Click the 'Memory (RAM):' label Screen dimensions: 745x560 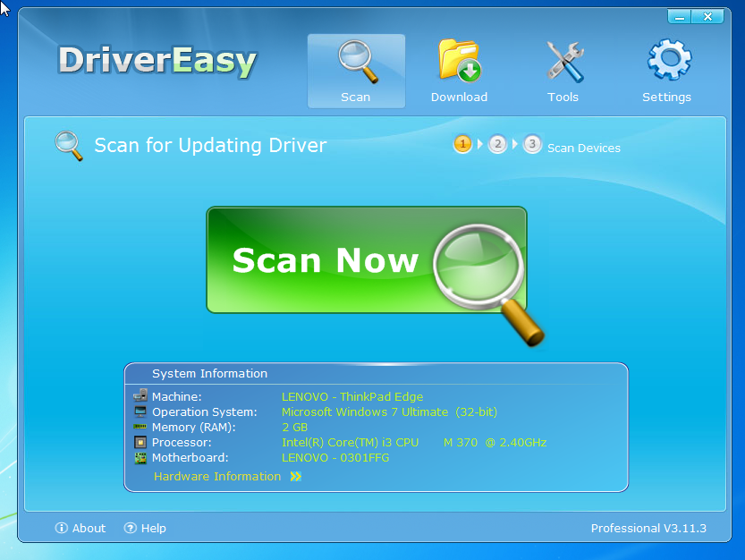click(194, 428)
